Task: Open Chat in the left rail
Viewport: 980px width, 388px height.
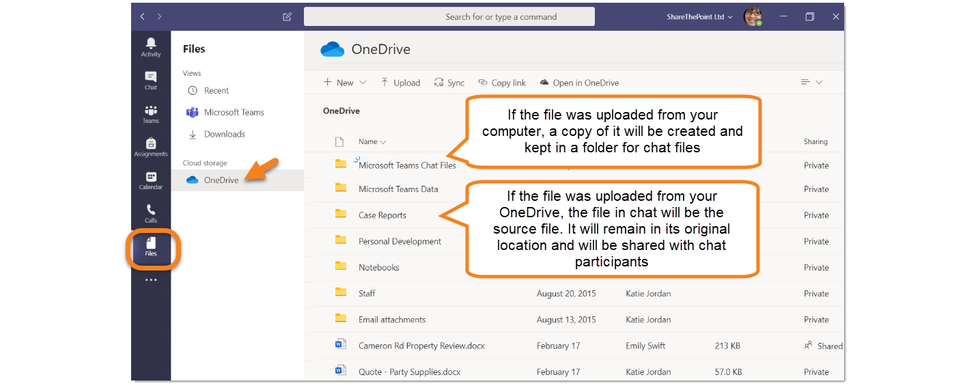Action: tap(151, 81)
